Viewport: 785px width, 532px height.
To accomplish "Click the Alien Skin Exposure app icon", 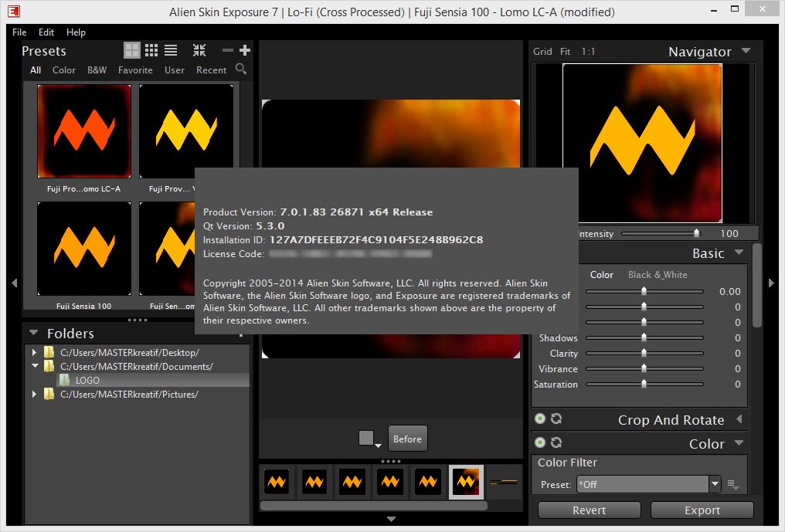I will (x=13, y=11).
